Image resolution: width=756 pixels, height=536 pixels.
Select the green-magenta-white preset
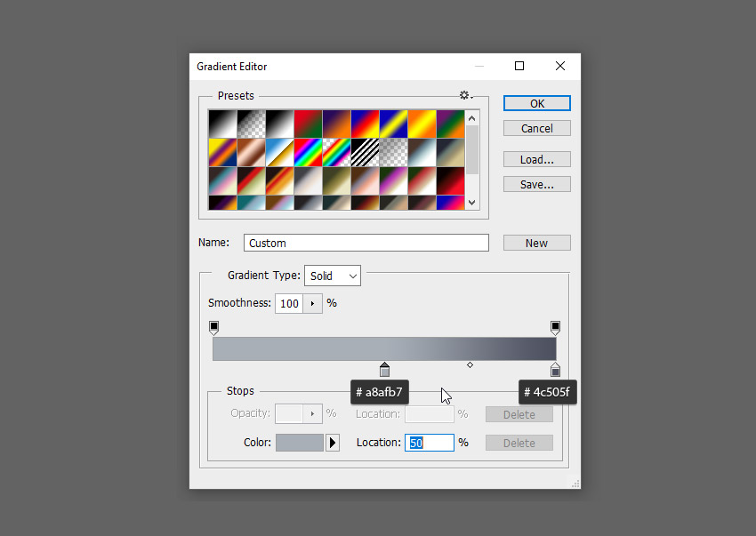[x=393, y=180]
